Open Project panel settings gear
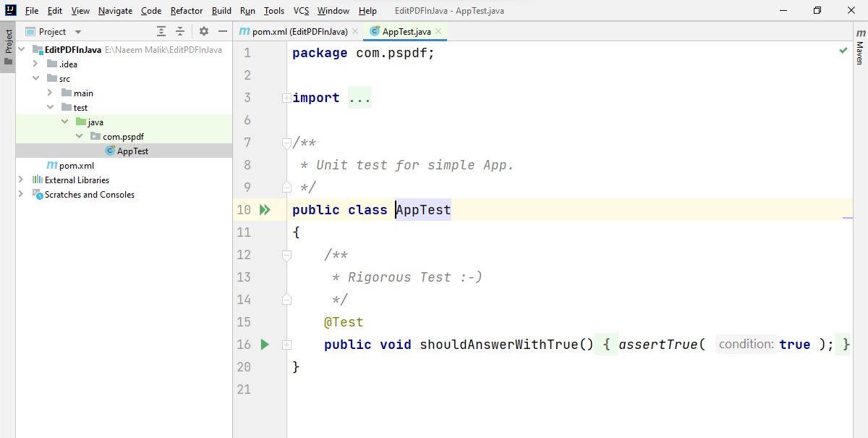Viewport: 868px width, 438px height. 204,32
